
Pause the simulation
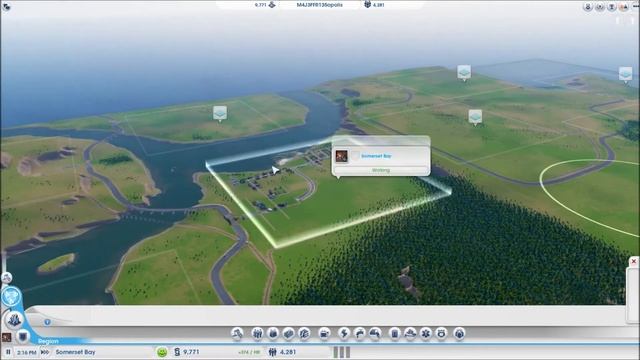[x=8, y=352]
